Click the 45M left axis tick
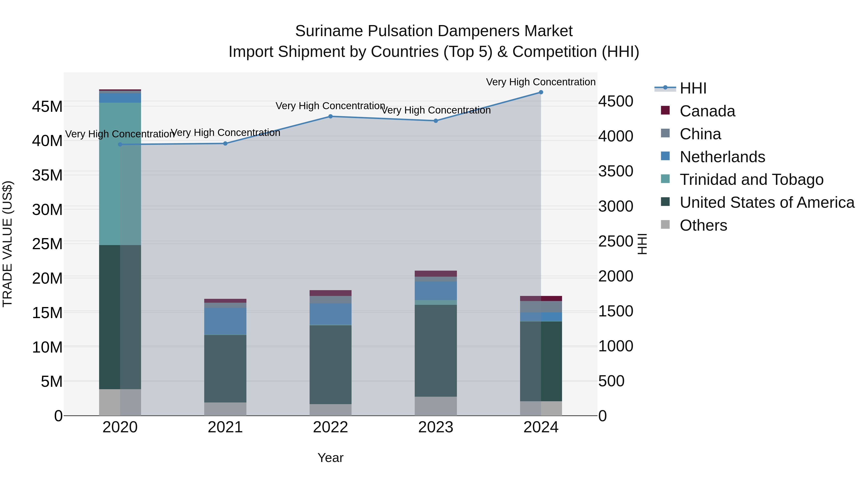This screenshot has width=868, height=488. point(47,107)
